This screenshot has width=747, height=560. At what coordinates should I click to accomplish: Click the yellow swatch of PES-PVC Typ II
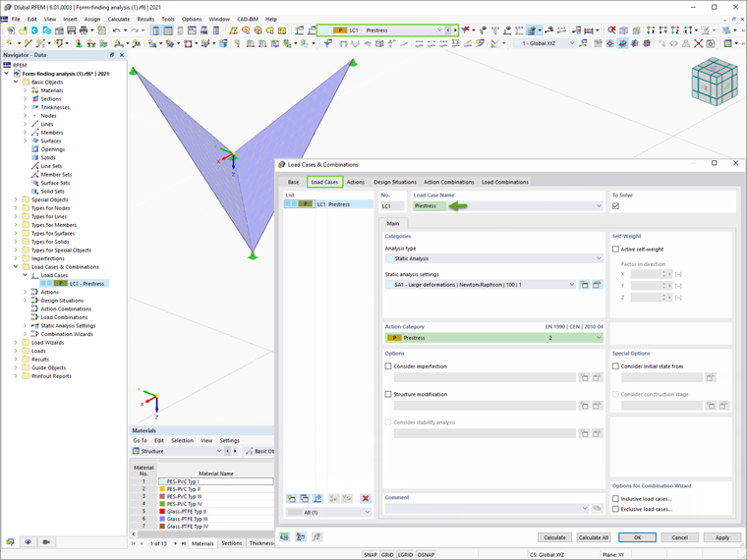pos(162,489)
